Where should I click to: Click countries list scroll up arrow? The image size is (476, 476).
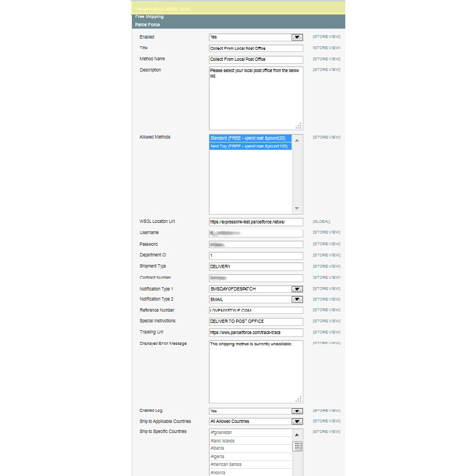click(297, 435)
